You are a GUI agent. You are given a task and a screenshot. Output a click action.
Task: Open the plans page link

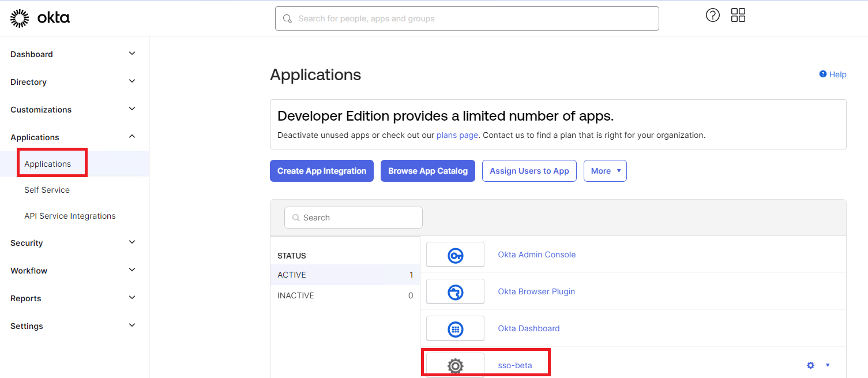pos(457,134)
